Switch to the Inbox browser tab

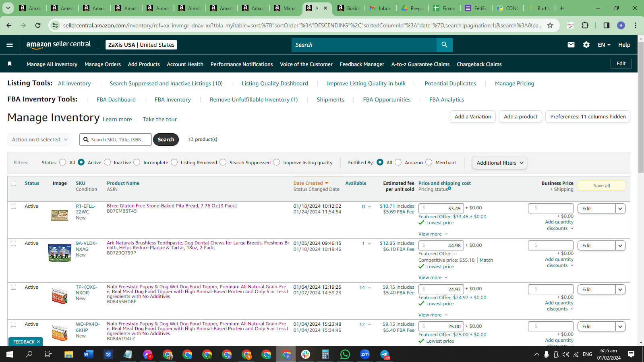(380, 8)
